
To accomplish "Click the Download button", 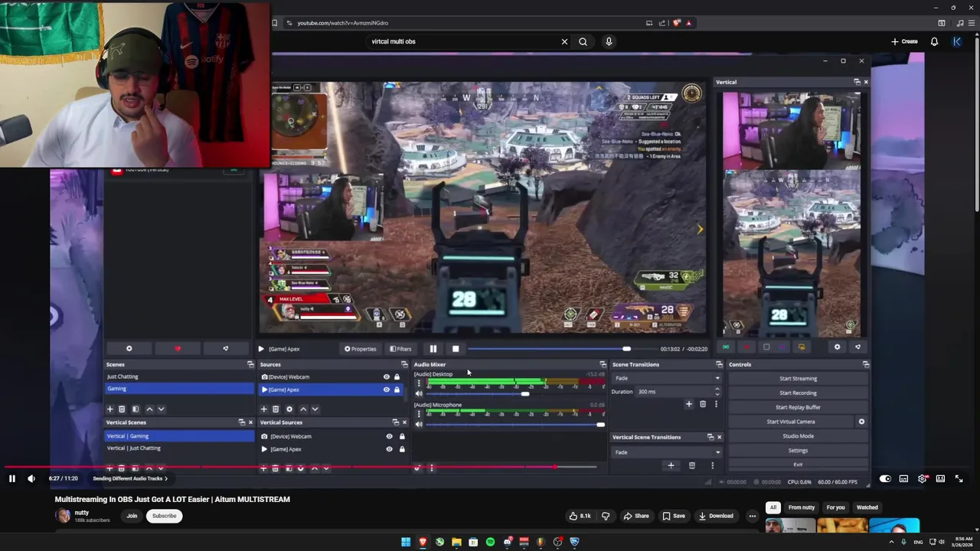I will [716, 516].
